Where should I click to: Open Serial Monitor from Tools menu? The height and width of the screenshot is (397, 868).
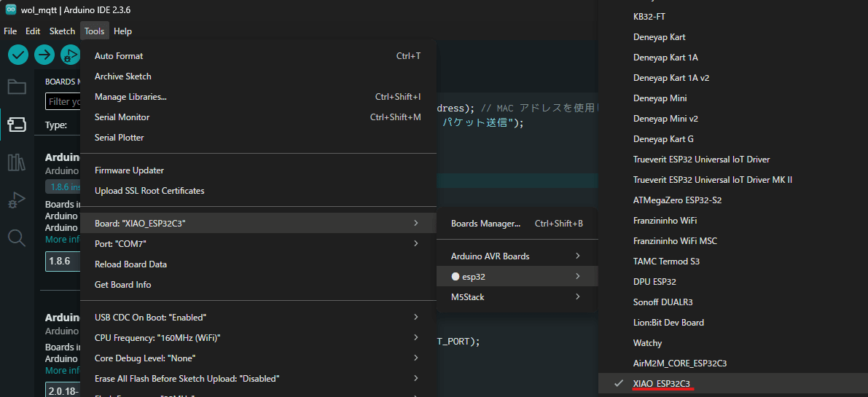click(x=258, y=117)
